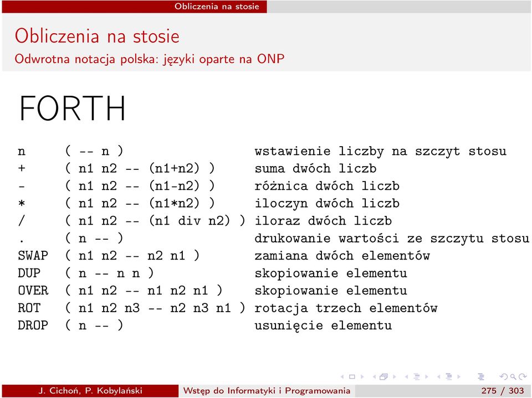The image size is (532, 398).
Task: Click the footer title 'Wstęp do Informatyki i Programowania'
Action: [x=267, y=391]
